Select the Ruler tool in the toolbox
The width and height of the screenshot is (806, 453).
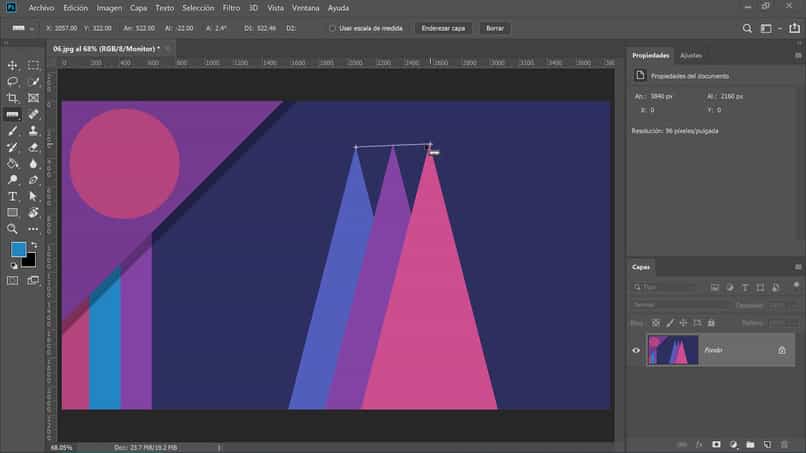[x=12, y=114]
